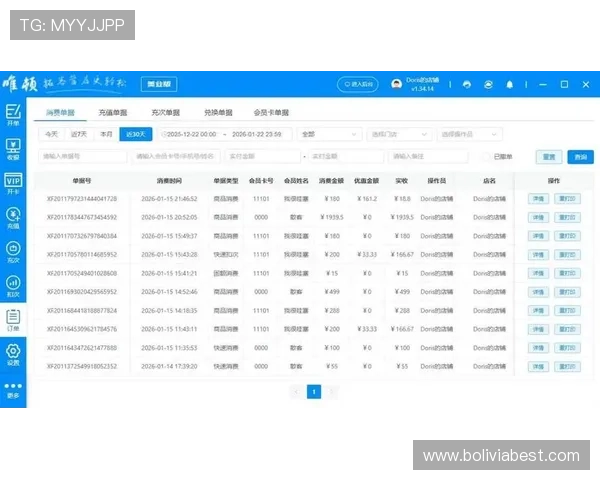
Task: Open 详情 for order XF2011707326797840384
Action: [x=538, y=236]
